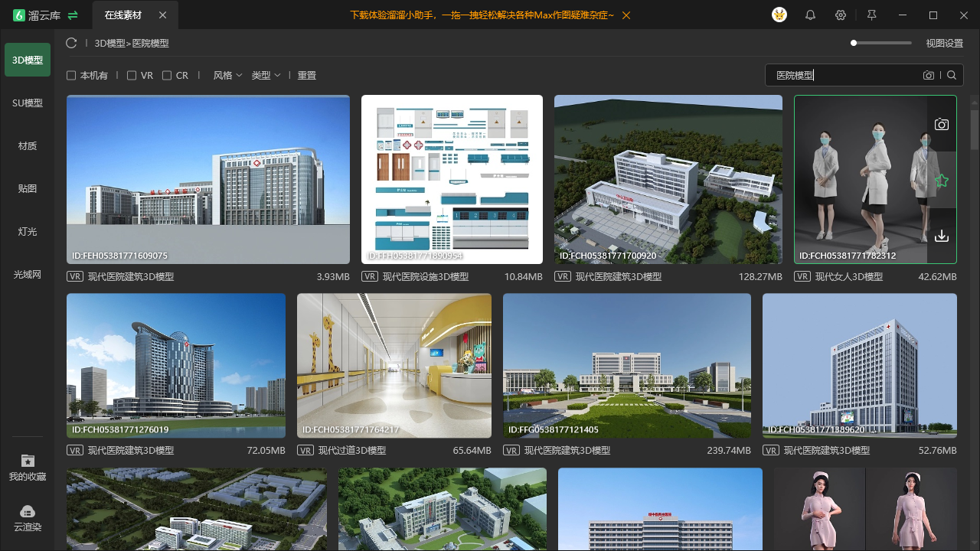Dismiss the orange promo banner

(626, 15)
